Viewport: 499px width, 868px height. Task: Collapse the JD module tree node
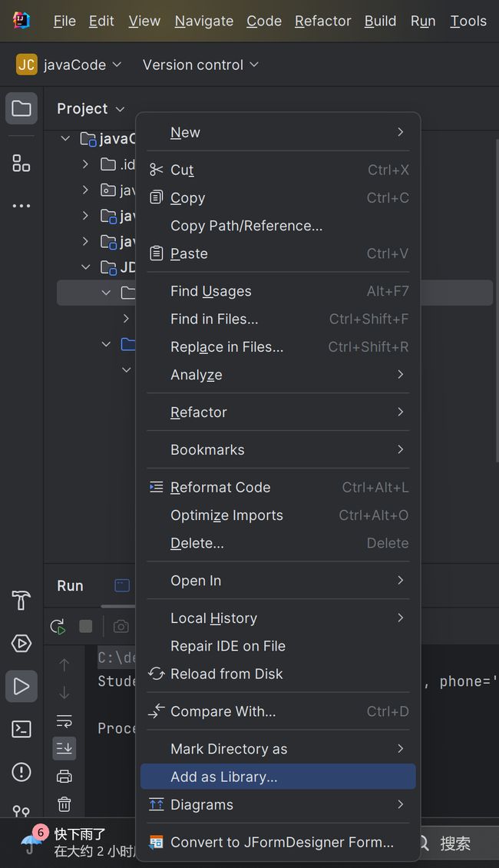click(85, 267)
